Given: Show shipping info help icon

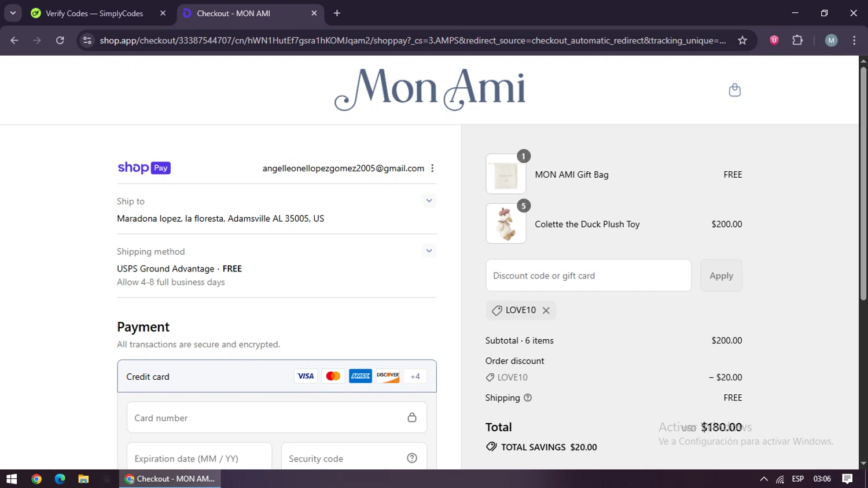Looking at the screenshot, I should pos(528,398).
